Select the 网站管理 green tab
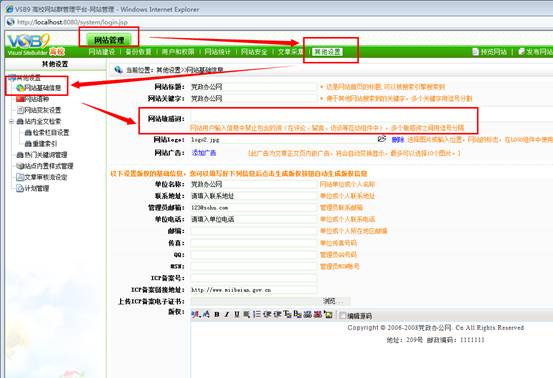The height and width of the screenshot is (378, 553). tap(109, 40)
